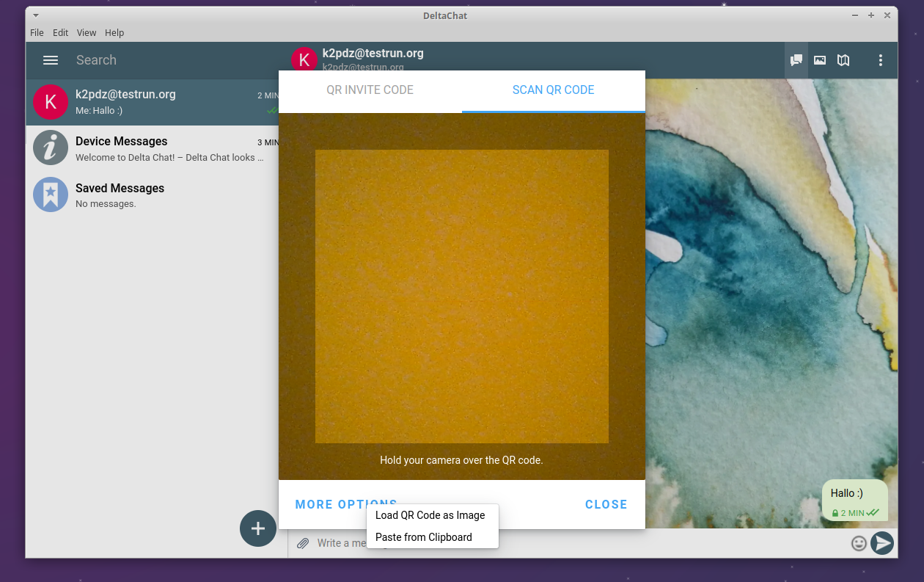Click the k2pdz@testrun.org avatar in the header
Screen dimensions: 924x582
(x=304, y=59)
